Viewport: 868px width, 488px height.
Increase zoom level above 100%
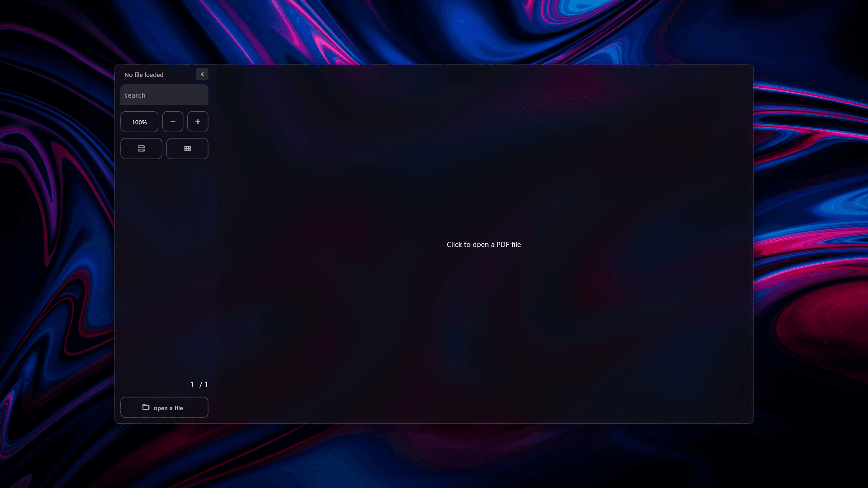click(198, 122)
